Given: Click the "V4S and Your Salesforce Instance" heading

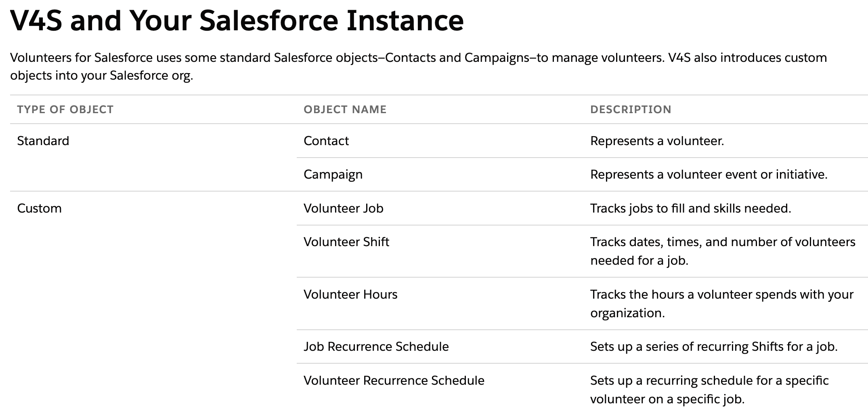Looking at the screenshot, I should pos(237,20).
